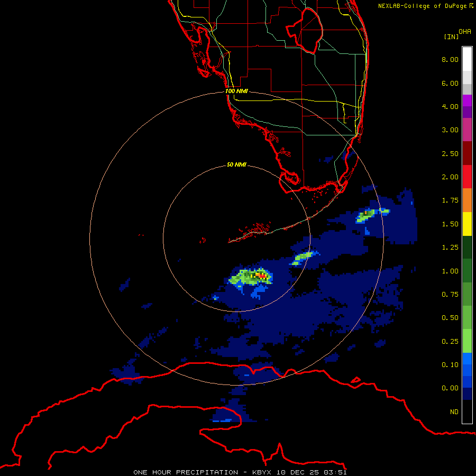Pick the navy swatch below 0.00
Viewport: 476px width, 476px height.
point(467,393)
